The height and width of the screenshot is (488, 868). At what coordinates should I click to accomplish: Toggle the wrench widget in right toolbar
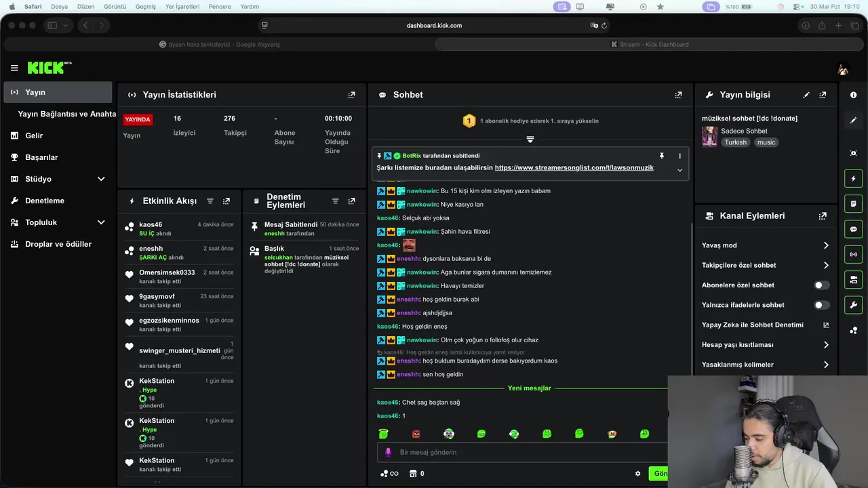[x=853, y=304]
